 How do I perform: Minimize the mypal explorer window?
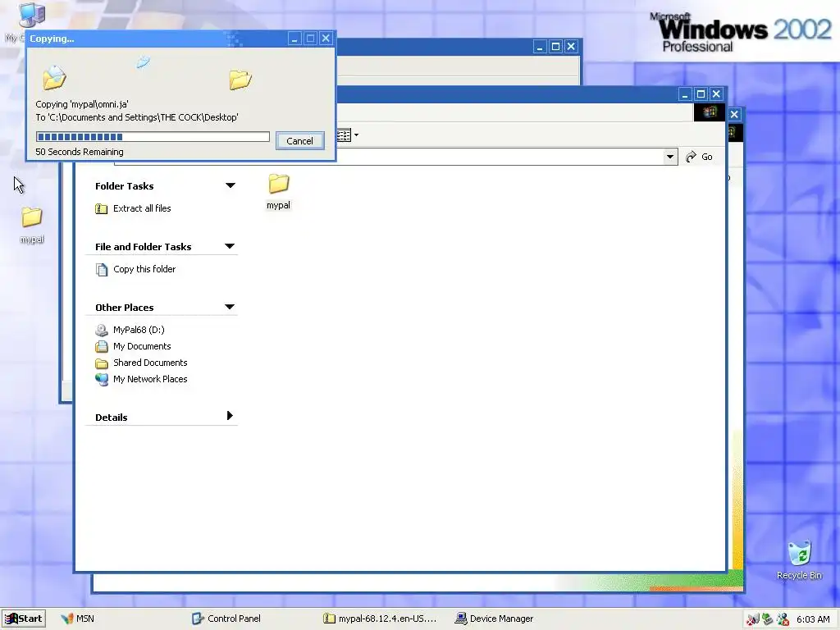click(x=685, y=94)
